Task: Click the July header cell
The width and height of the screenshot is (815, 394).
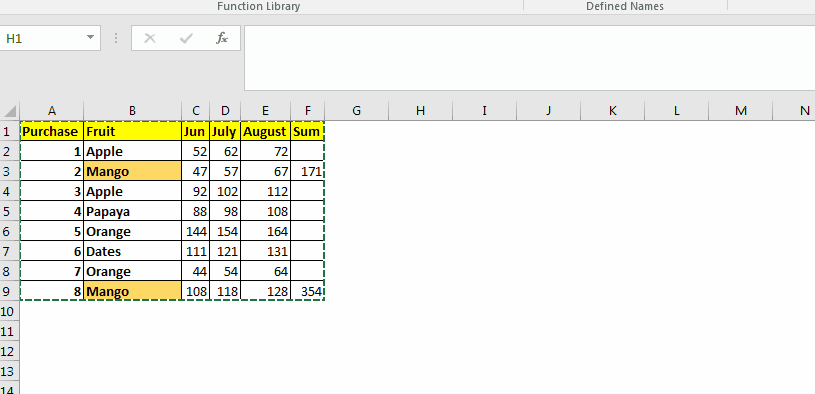Action: pos(225,132)
